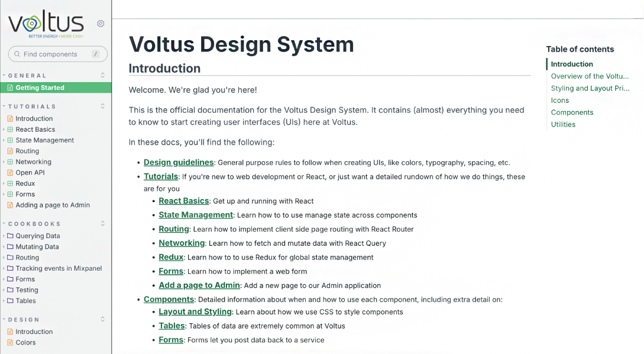Click Tutorials link in content
Image resolution: width=644 pixels, height=354 pixels.
click(x=161, y=177)
